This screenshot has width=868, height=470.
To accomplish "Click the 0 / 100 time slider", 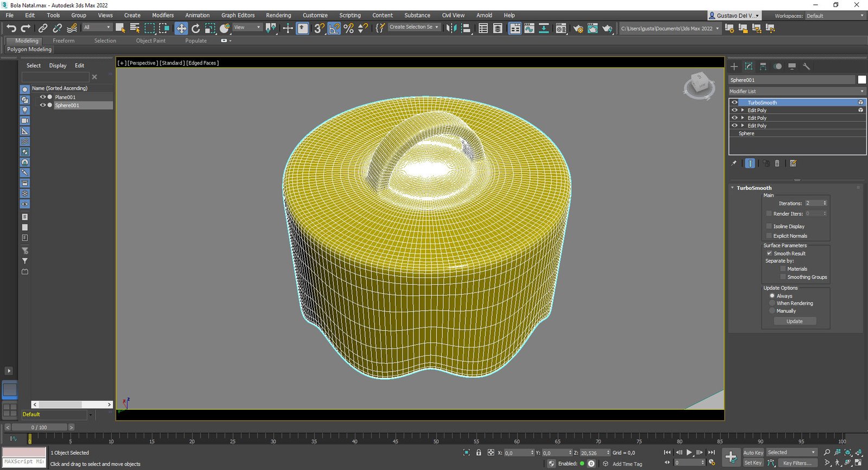I will [x=39, y=427].
